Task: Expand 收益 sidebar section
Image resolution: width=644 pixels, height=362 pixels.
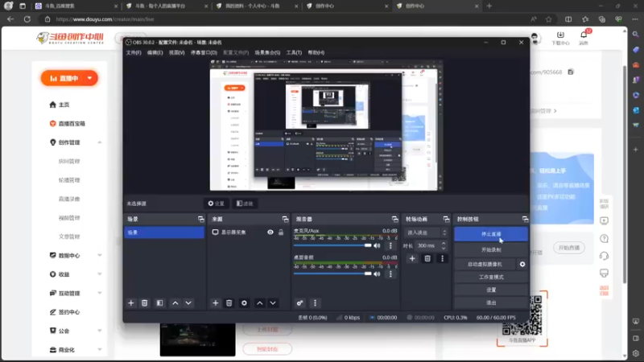Action: pos(100,274)
